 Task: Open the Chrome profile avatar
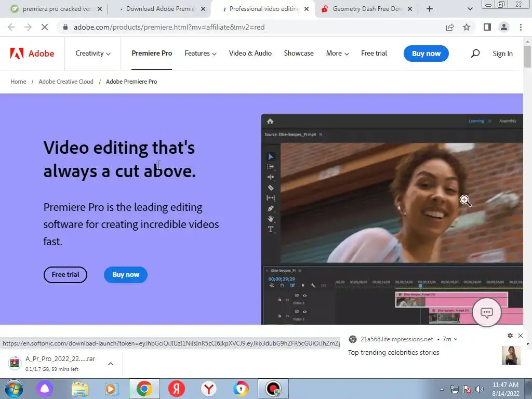click(x=504, y=27)
